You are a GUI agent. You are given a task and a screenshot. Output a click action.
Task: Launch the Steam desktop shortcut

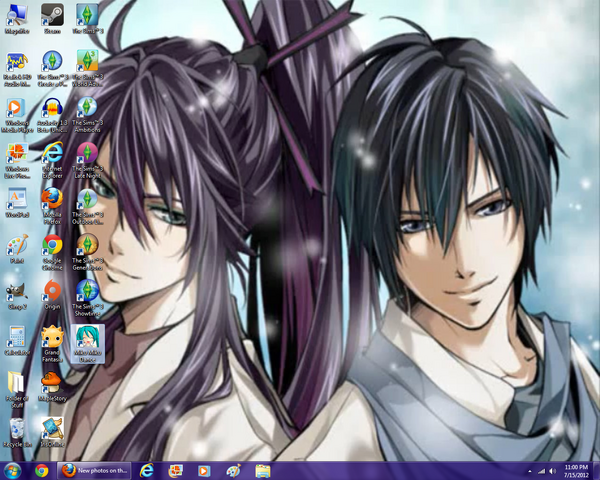pyautogui.click(x=52, y=19)
